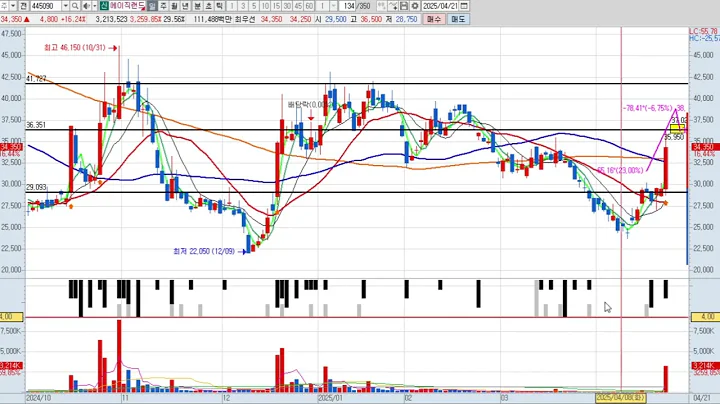720x404 pixels.
Task: Select the daily (일) chart period
Action: coord(152,6)
